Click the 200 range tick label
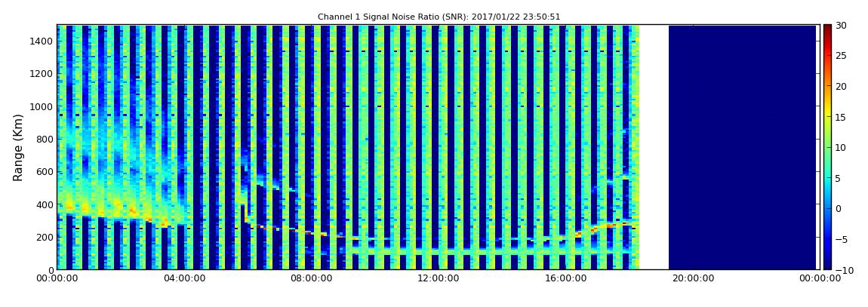868x307 pixels. [x=45, y=238]
